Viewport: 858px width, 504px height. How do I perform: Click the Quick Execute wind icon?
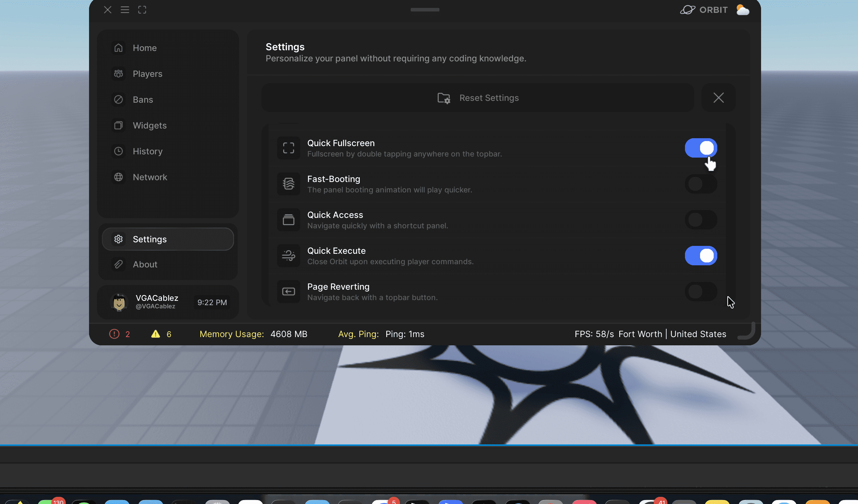[288, 256]
